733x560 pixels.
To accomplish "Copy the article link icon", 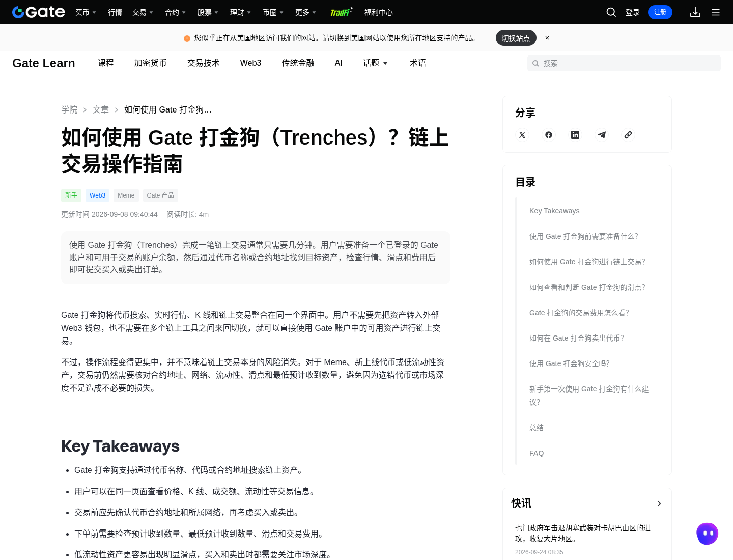I will click(628, 135).
